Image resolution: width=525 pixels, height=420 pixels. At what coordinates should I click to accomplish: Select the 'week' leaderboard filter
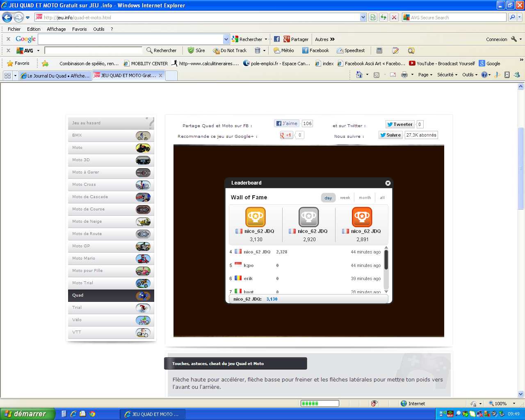coord(345,198)
